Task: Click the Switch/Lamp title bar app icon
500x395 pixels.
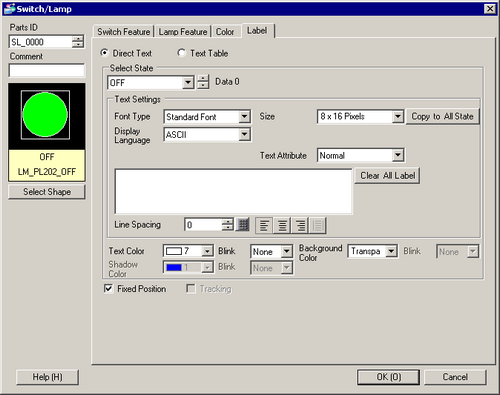Action: click(x=9, y=9)
